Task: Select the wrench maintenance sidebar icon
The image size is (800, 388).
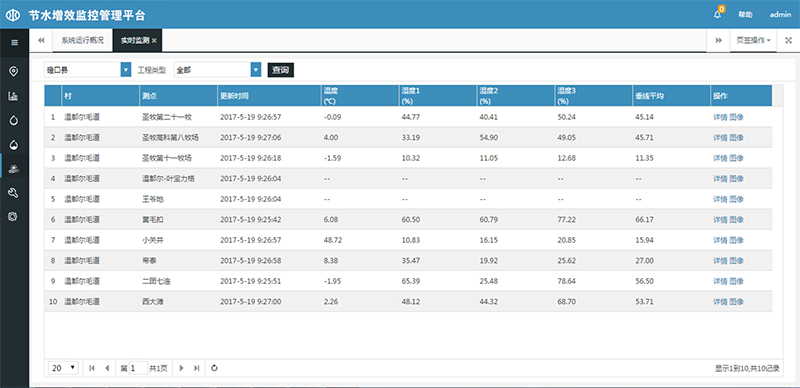Action: [14, 192]
